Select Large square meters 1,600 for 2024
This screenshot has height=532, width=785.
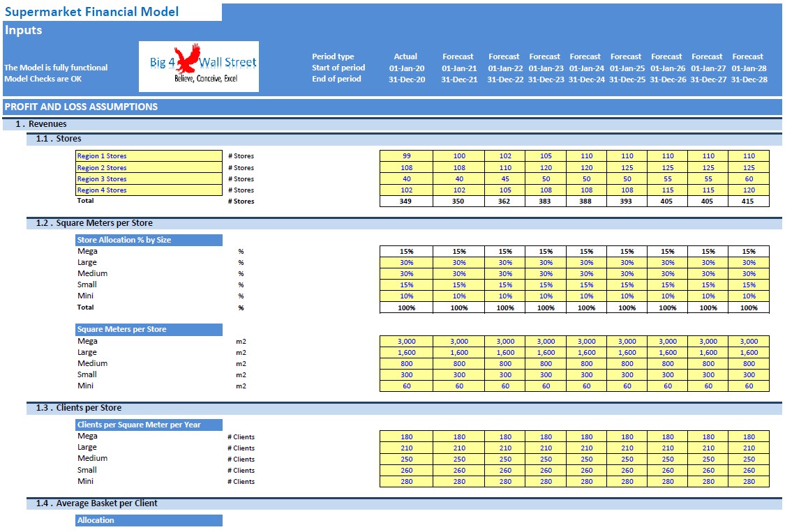point(586,352)
